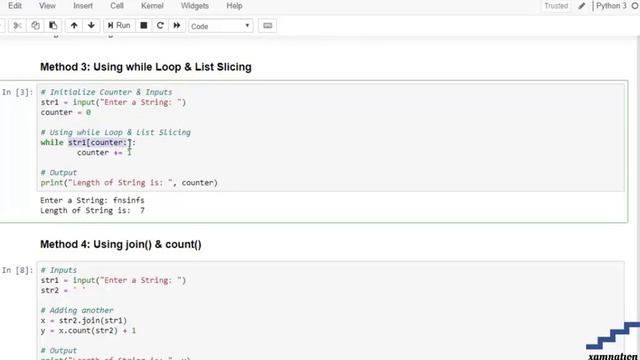
Task: Move selected cell up arrow
Action: click(x=74, y=26)
